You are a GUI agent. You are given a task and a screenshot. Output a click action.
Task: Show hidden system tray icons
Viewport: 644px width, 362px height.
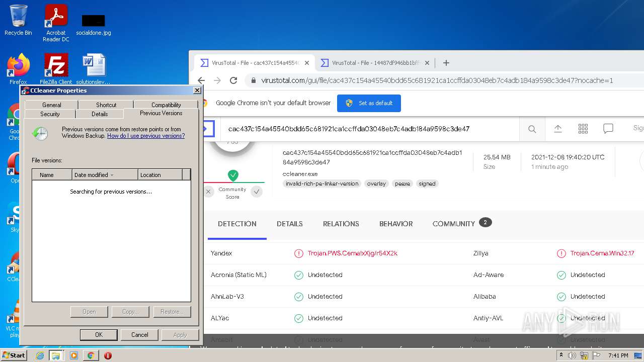click(x=561, y=355)
